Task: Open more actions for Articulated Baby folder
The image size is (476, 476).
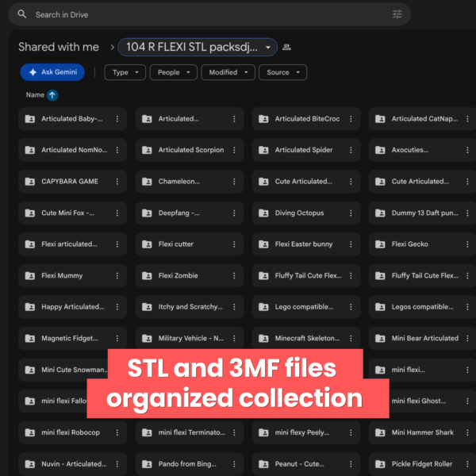Action: point(117,119)
